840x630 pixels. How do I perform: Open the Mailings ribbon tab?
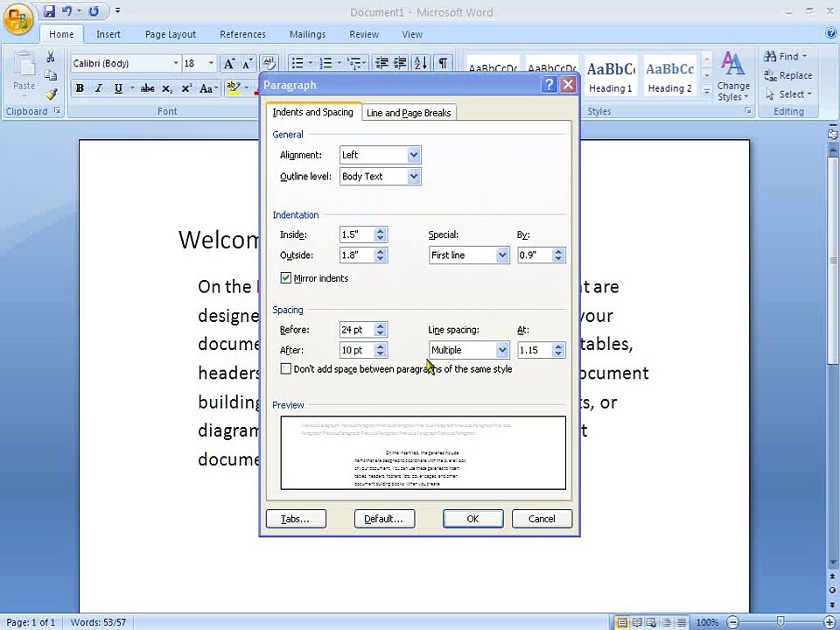coord(307,34)
